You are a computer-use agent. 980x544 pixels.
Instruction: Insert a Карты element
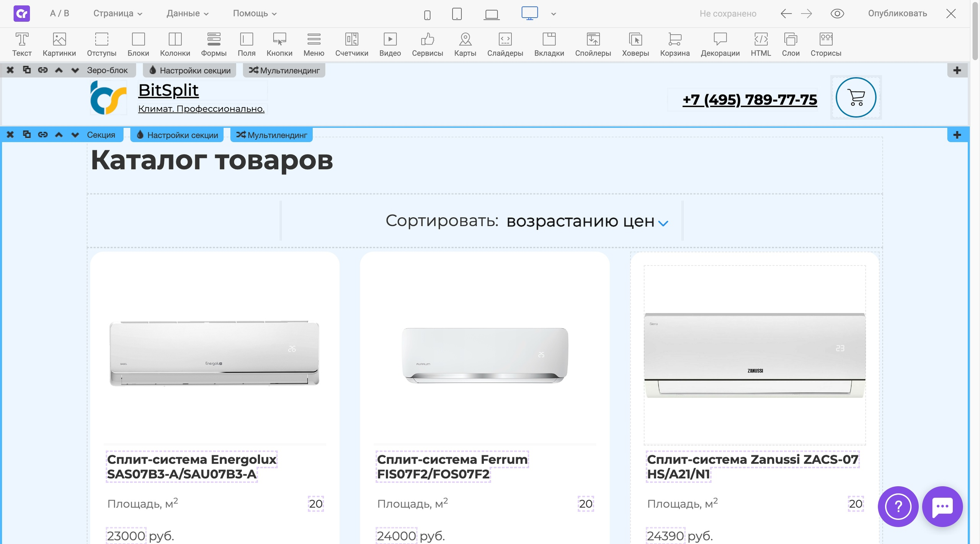tap(465, 44)
